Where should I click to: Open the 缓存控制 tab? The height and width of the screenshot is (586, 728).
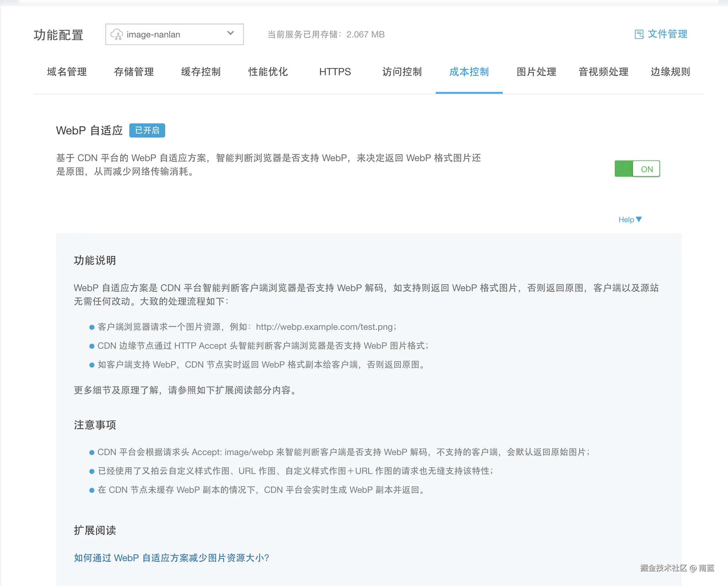click(x=201, y=72)
